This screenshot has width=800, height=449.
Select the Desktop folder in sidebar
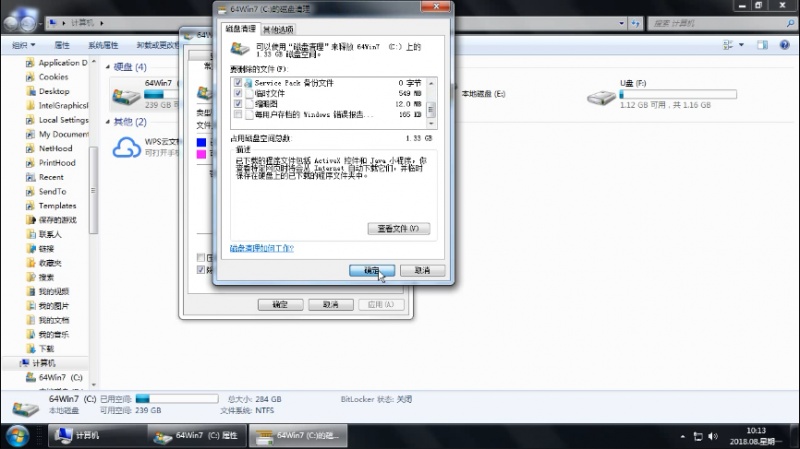pyautogui.click(x=47, y=91)
